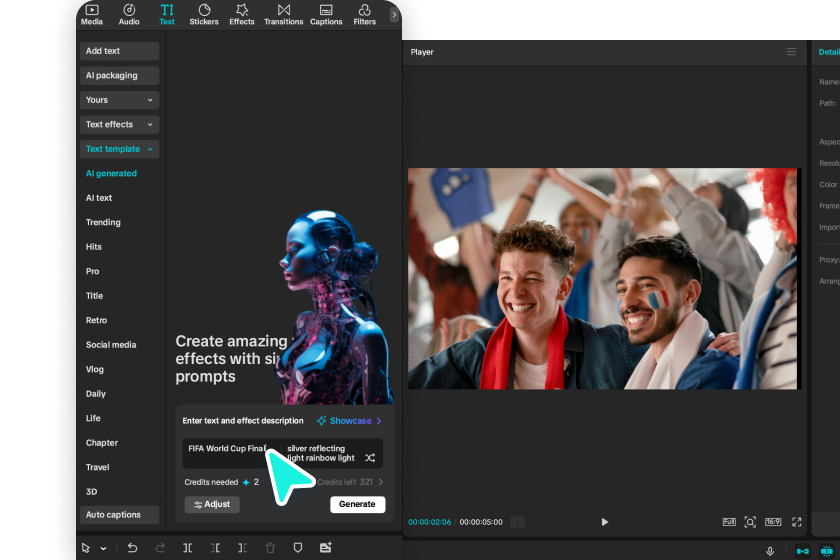Screen dimensions: 840x560
Task: Open the Player menu icon
Action: (x=791, y=52)
